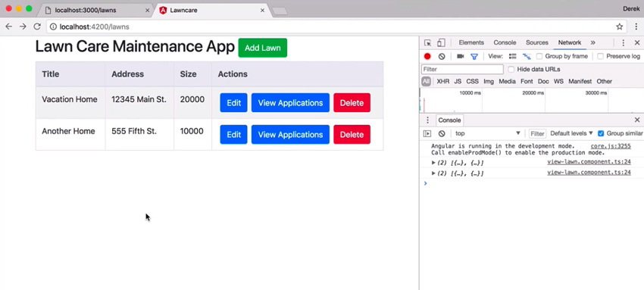View site information icon in address bar

53,27
